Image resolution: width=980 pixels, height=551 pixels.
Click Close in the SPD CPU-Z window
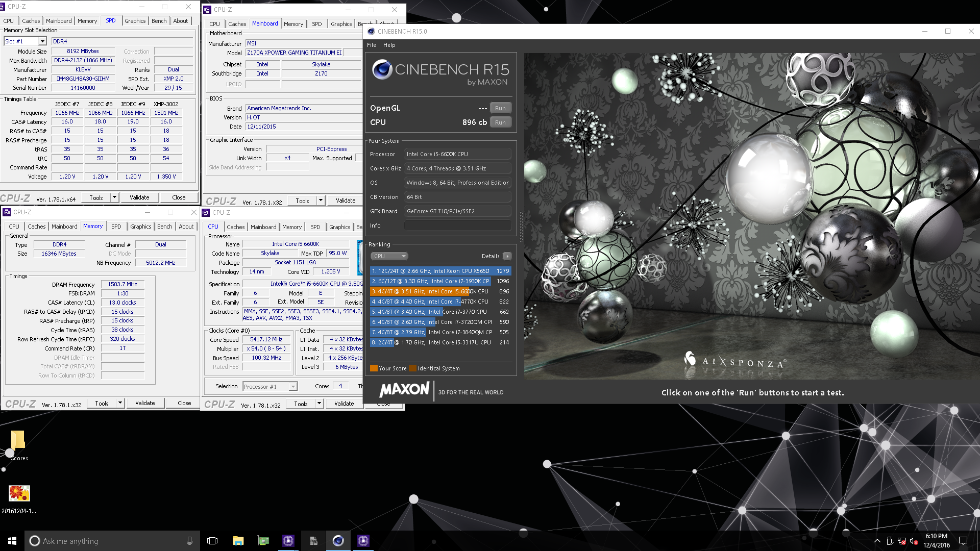pyautogui.click(x=179, y=197)
